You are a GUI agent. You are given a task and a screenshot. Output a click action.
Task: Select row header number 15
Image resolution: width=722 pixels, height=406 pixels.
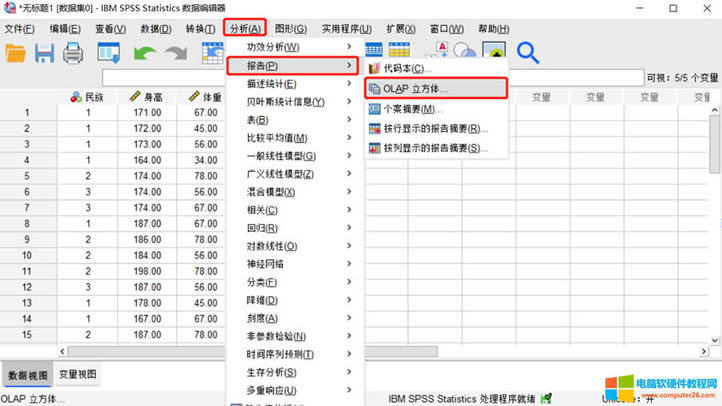(27, 335)
